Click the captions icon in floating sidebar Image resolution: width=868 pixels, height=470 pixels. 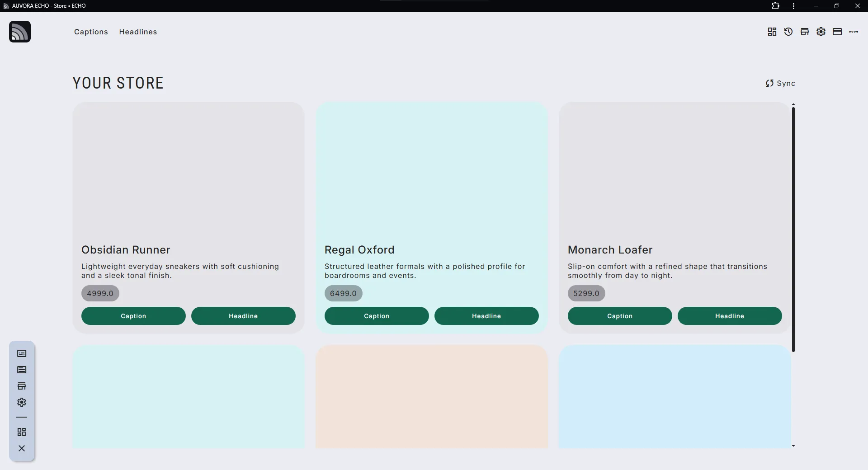(x=22, y=353)
